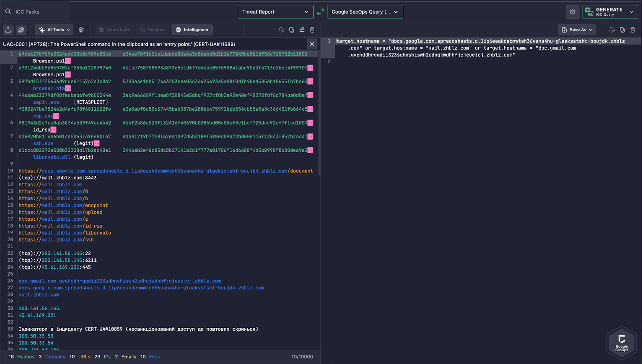Open the Google SecOps Query dropdown
Viewport: 642px width, 364px height.
click(x=365, y=12)
